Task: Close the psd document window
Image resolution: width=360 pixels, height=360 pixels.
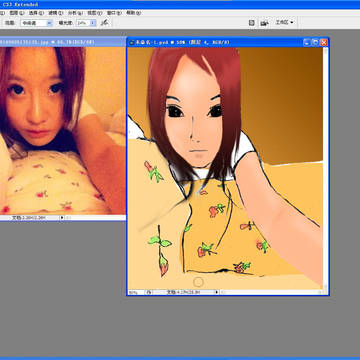Action: tap(324, 42)
